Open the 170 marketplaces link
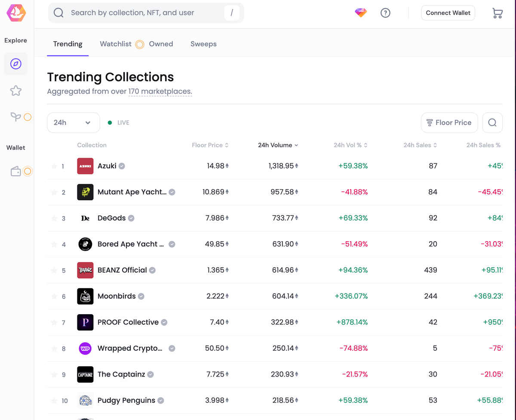516x420 pixels. 160,92
